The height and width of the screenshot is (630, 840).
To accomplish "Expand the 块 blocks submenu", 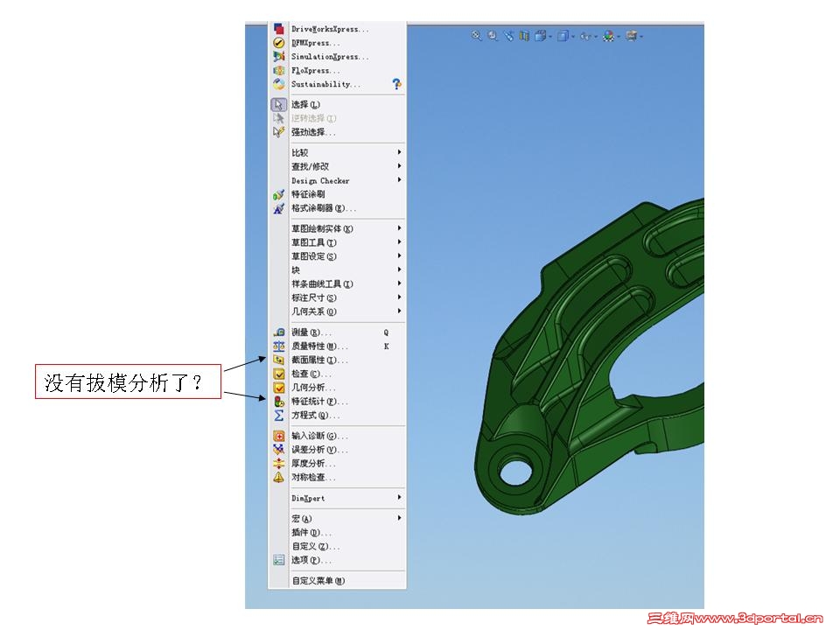I will (x=336, y=270).
